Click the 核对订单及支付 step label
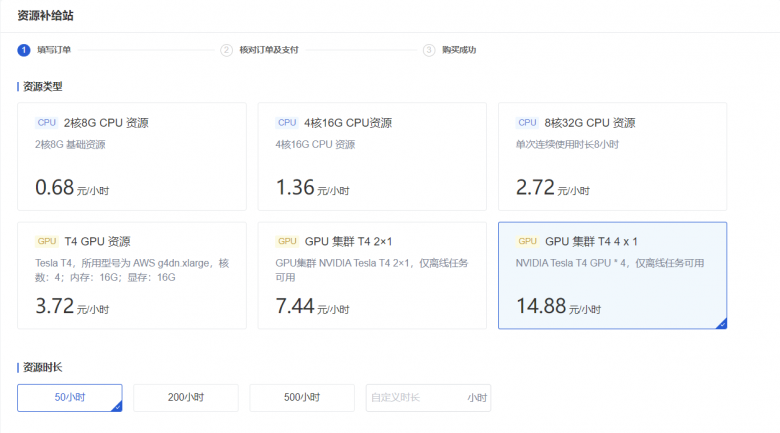780x433 pixels. tap(269, 50)
